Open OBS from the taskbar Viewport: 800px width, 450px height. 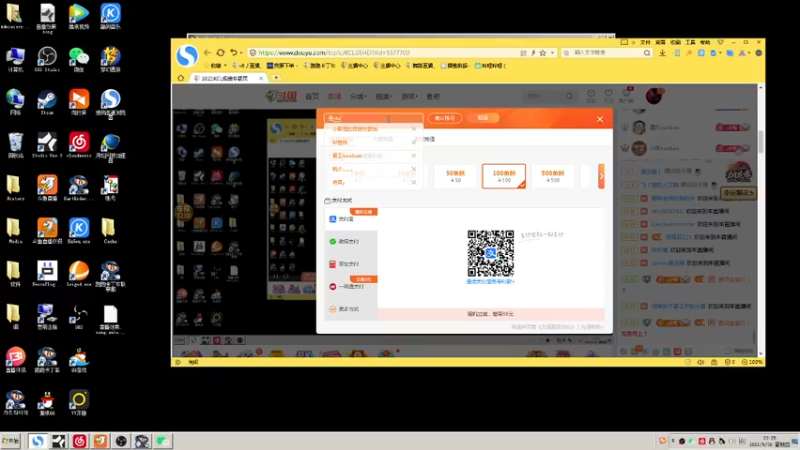[121, 441]
